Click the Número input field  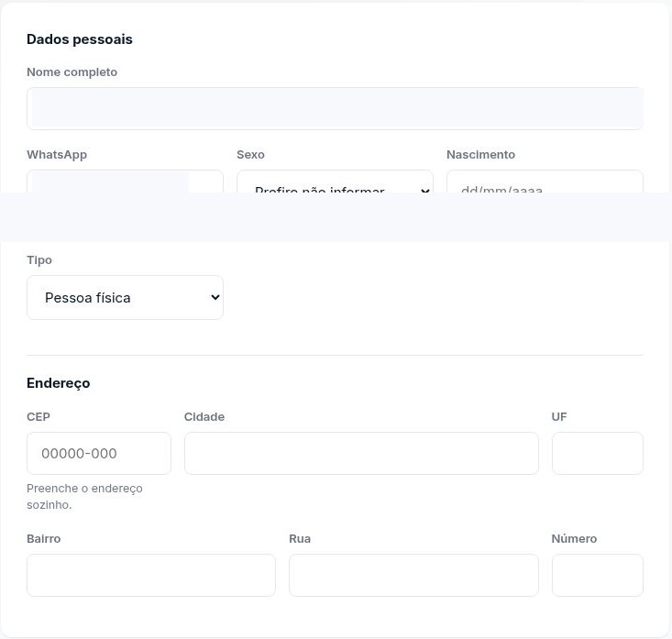(598, 575)
